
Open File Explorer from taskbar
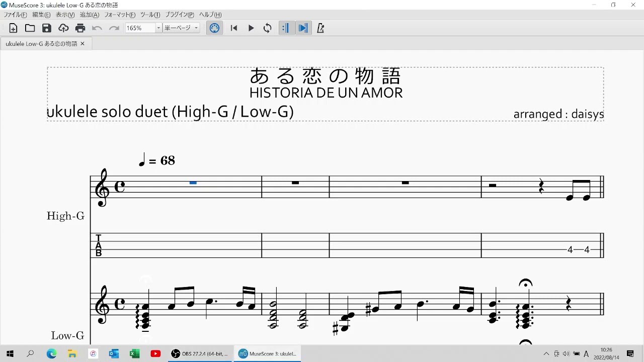72,354
